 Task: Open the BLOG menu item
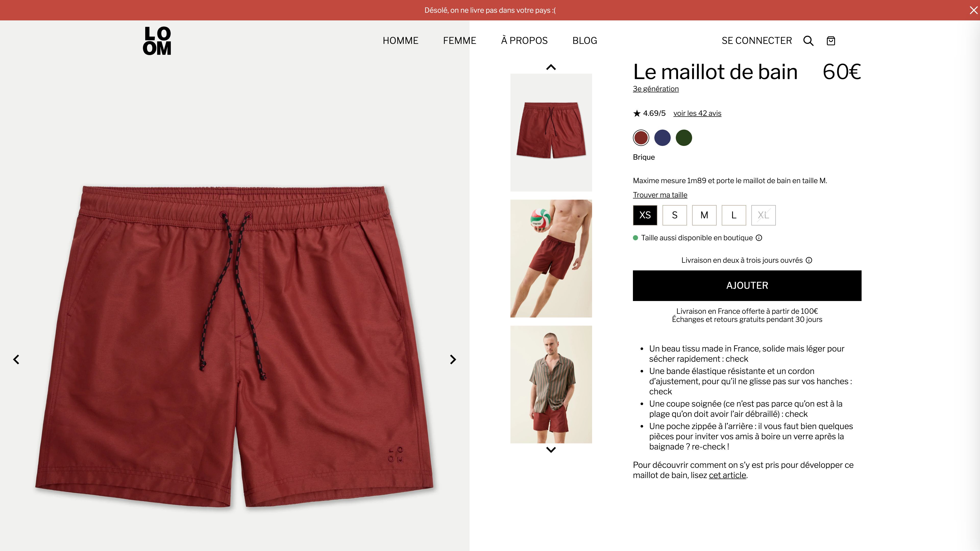pyautogui.click(x=585, y=40)
